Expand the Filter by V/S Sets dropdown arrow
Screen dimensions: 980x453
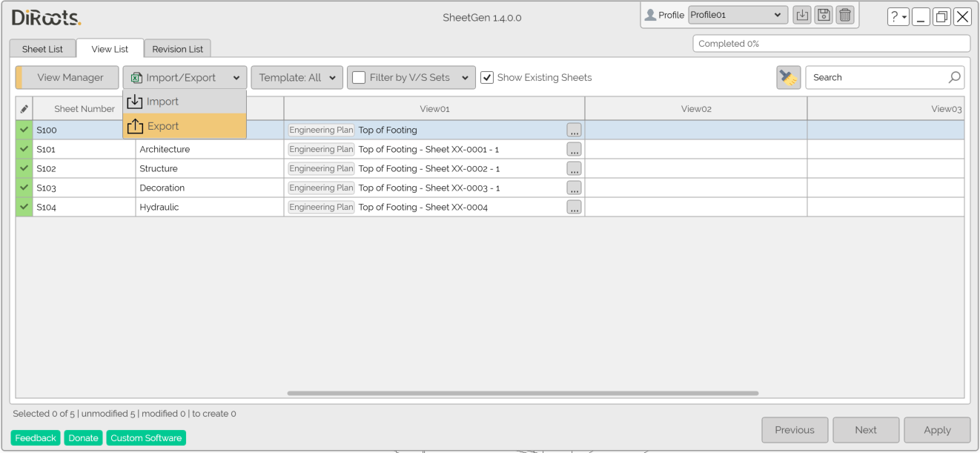click(465, 77)
